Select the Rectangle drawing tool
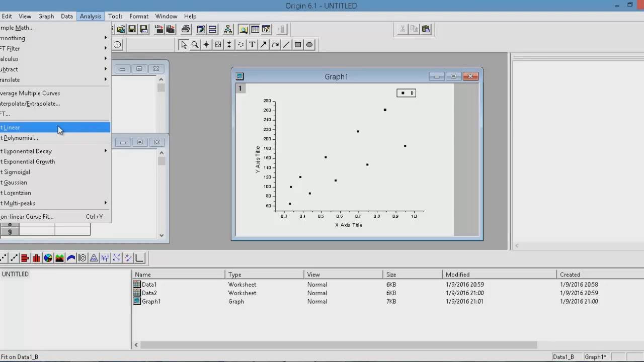The height and width of the screenshot is (362, 644). click(x=298, y=45)
